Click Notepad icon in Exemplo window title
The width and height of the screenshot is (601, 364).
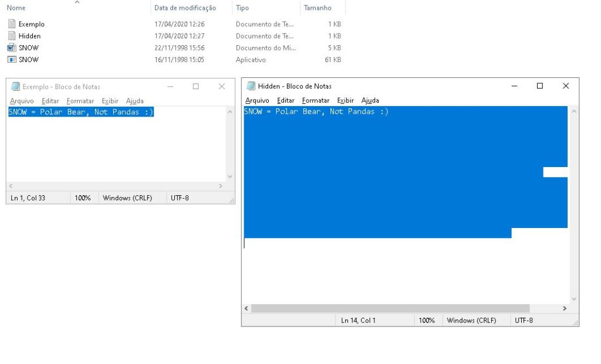click(x=15, y=87)
